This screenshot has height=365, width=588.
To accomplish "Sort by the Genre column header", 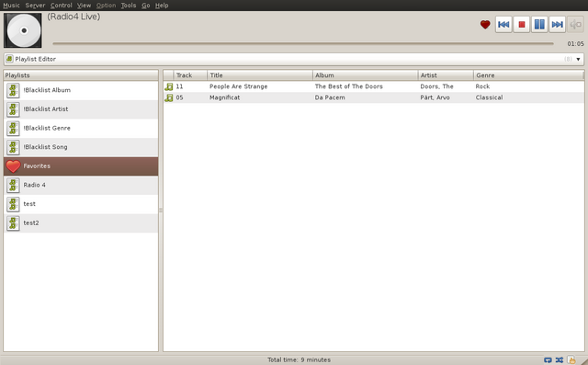I will coord(528,75).
